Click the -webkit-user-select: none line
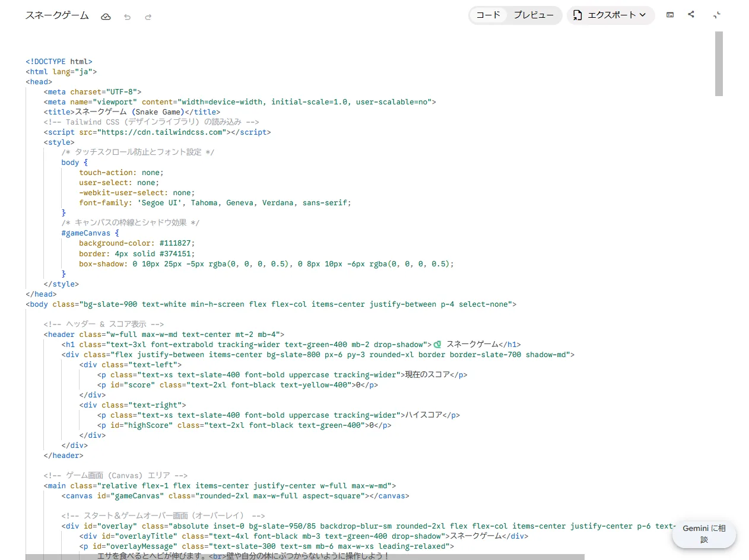 pyautogui.click(x=137, y=192)
